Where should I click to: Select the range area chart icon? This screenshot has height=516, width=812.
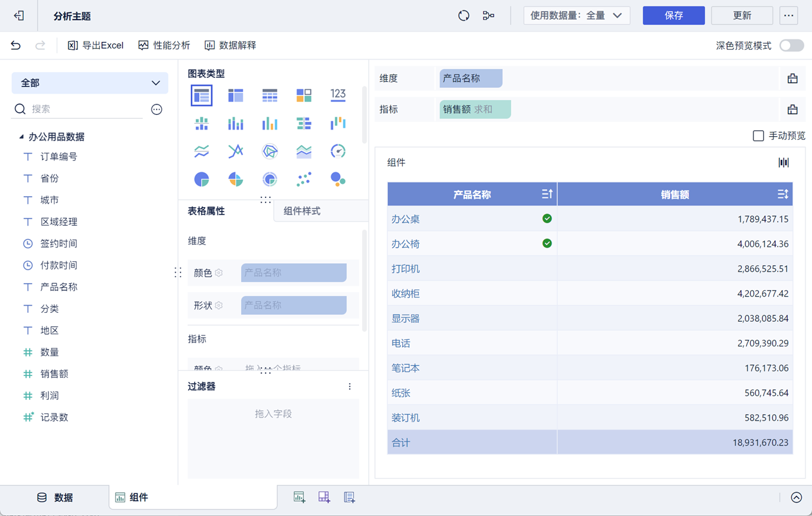point(304,151)
